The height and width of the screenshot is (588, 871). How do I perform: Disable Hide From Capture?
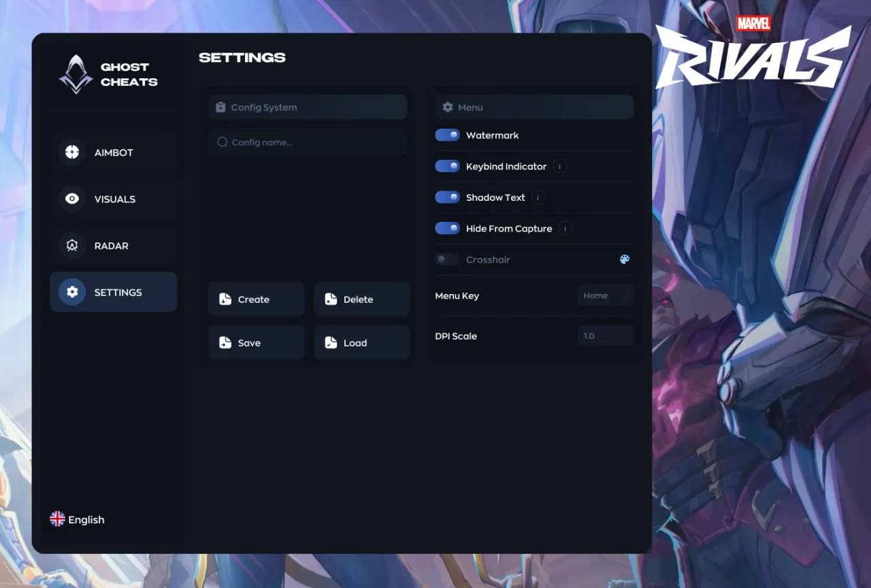448,229
